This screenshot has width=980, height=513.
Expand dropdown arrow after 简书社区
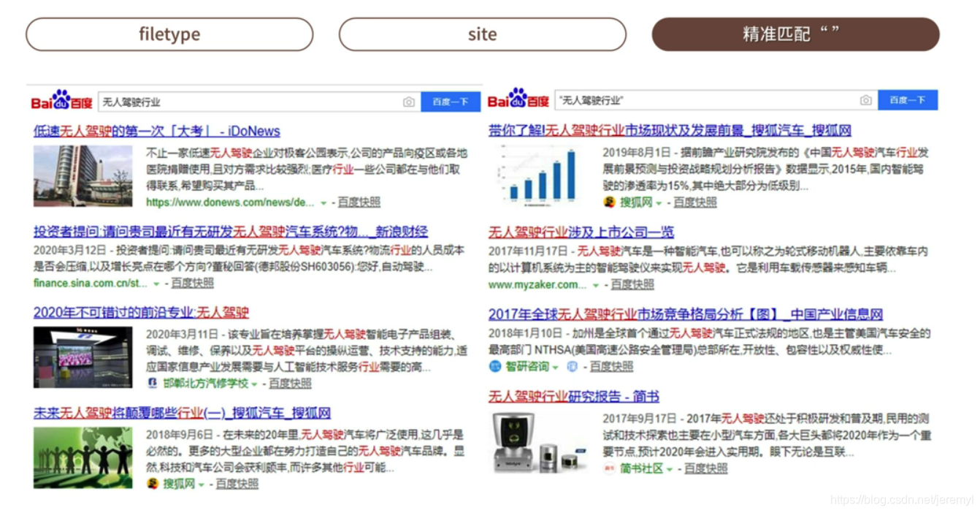[670, 469]
